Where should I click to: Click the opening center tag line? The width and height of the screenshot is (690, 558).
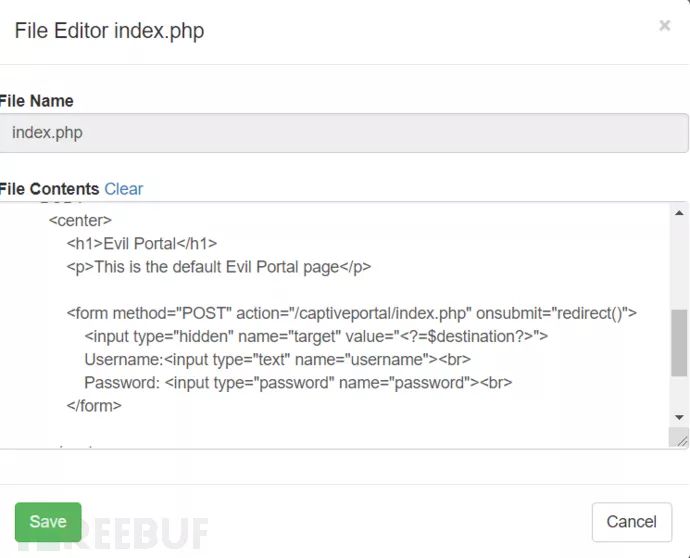pos(80,220)
